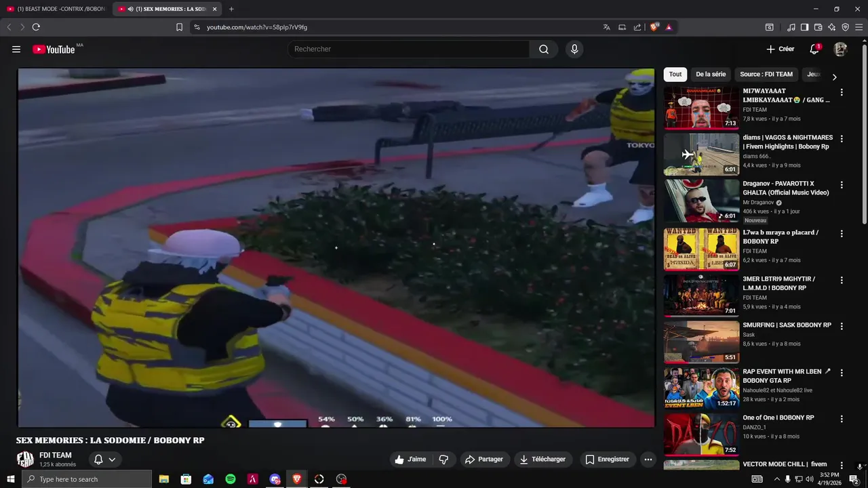868x488 pixels.
Task: Open Discord from taskbar
Action: pyautogui.click(x=275, y=479)
